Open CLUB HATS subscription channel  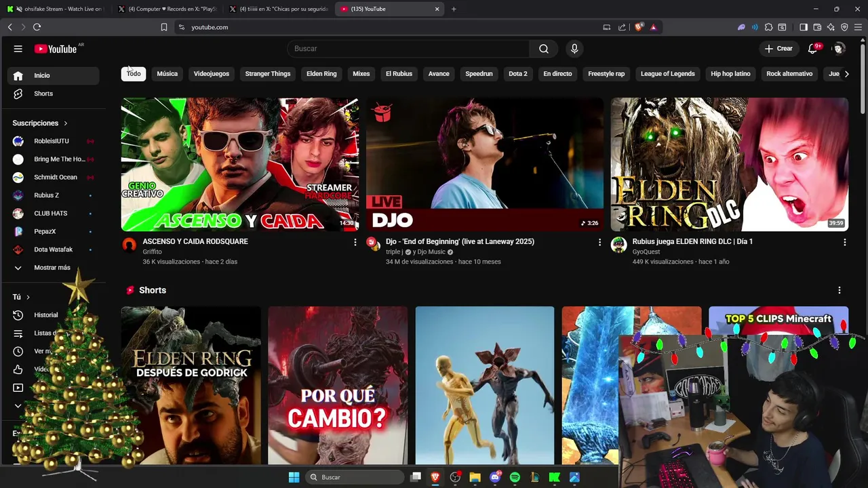coord(54,213)
